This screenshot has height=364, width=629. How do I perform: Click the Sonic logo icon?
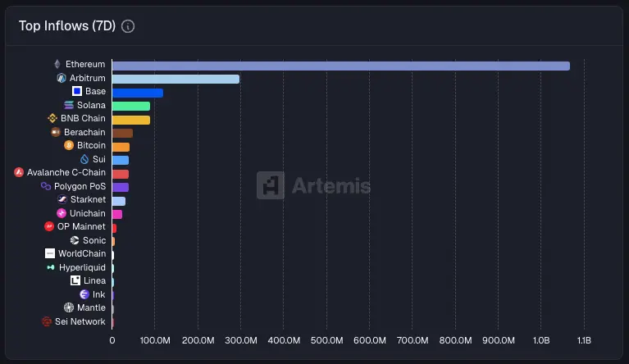(75, 240)
